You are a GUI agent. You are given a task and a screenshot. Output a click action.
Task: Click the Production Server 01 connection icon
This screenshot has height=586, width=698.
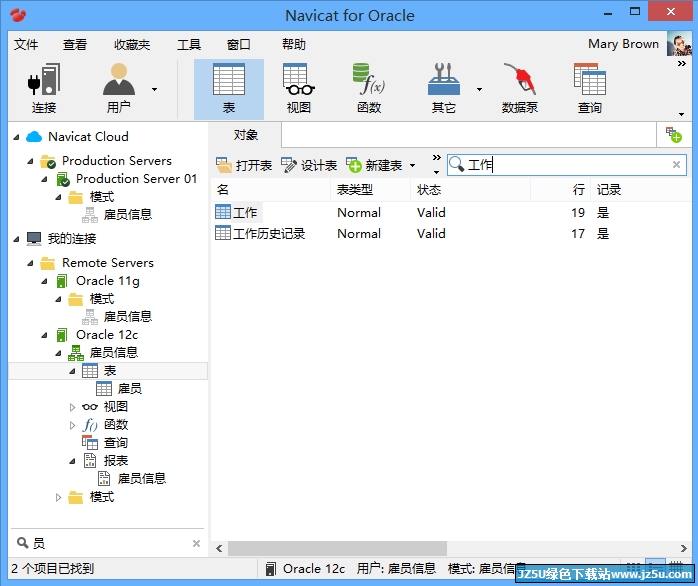63,179
